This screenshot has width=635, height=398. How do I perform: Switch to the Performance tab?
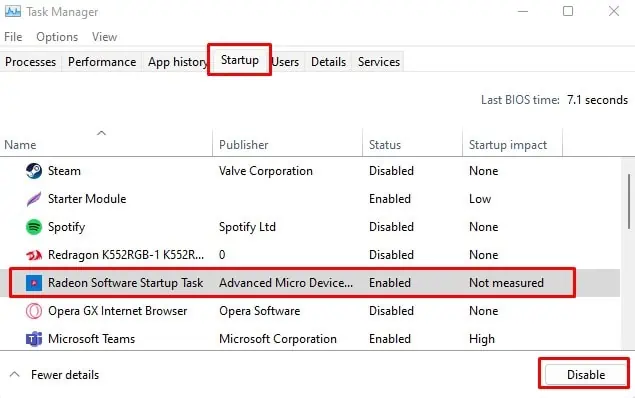tap(102, 62)
